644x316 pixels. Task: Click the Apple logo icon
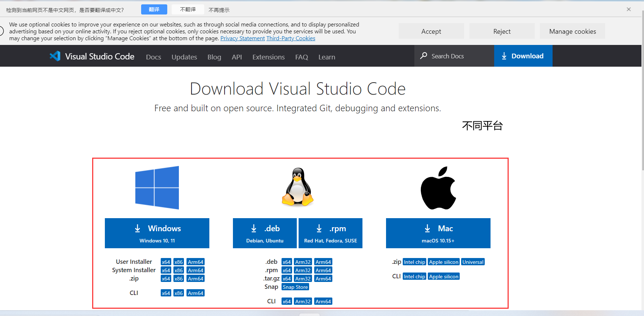438,188
